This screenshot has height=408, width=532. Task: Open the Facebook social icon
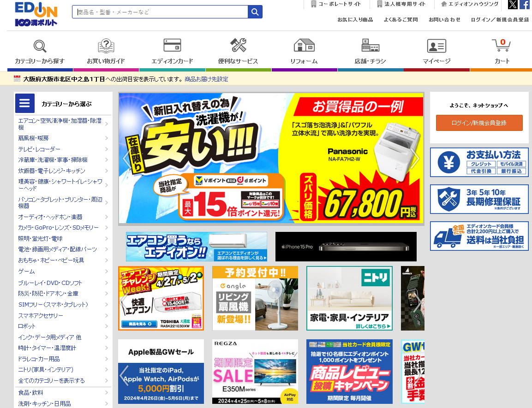[x=525, y=5]
